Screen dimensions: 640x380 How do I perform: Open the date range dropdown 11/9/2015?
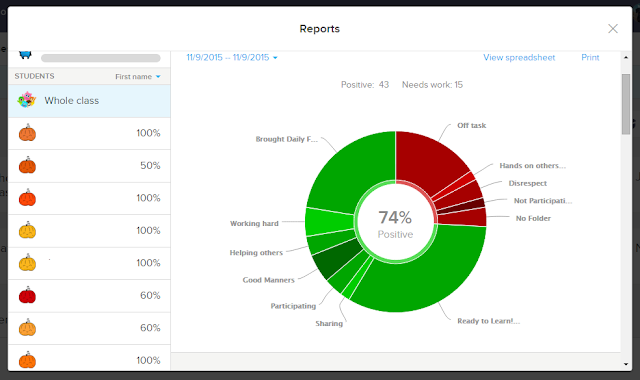232,58
